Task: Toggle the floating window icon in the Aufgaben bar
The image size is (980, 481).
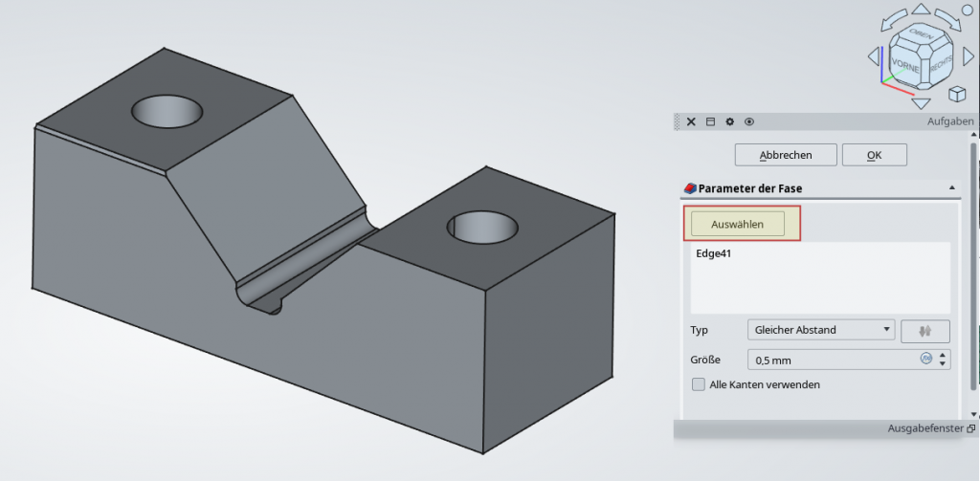Action: 710,121
